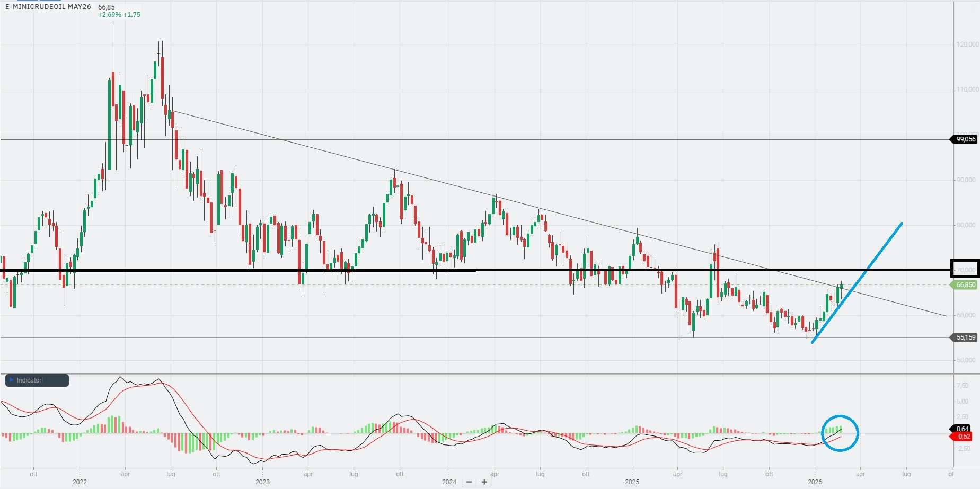Click the 50,000 price axis label
Screen dimensions: 980x489
click(x=966, y=360)
